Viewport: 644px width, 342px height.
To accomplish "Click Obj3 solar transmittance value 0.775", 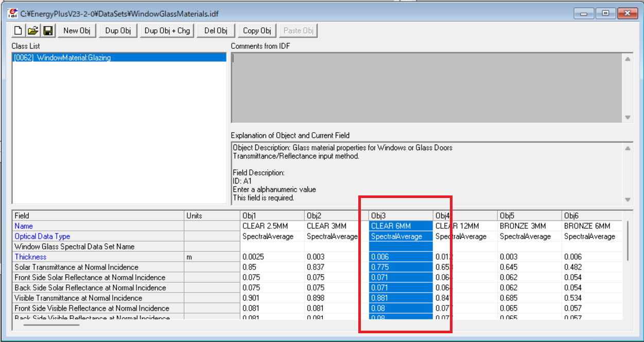I will (401, 267).
